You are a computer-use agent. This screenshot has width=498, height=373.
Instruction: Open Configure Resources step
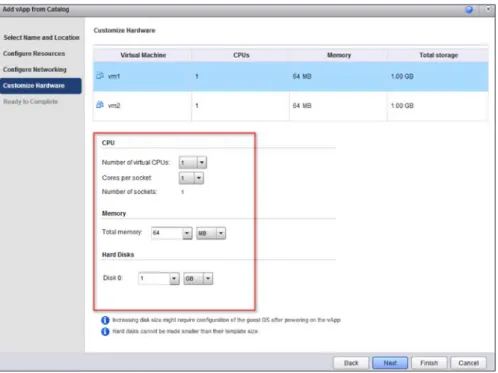click(x=34, y=54)
